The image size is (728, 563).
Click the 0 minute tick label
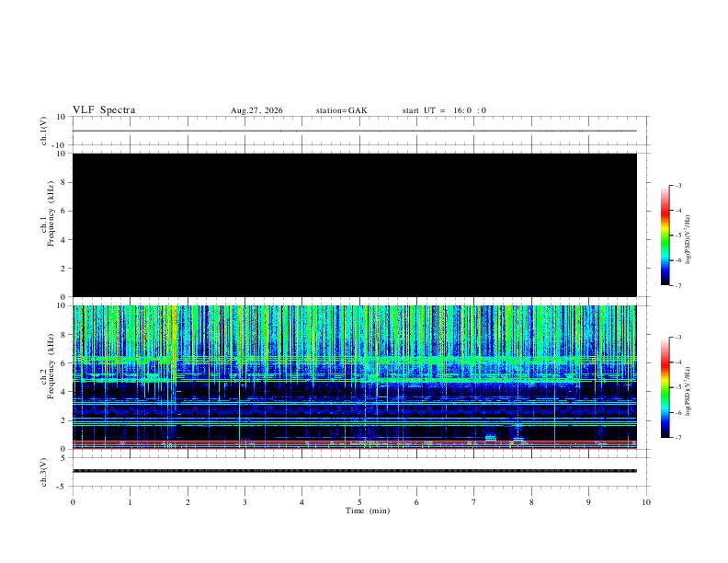click(x=73, y=502)
